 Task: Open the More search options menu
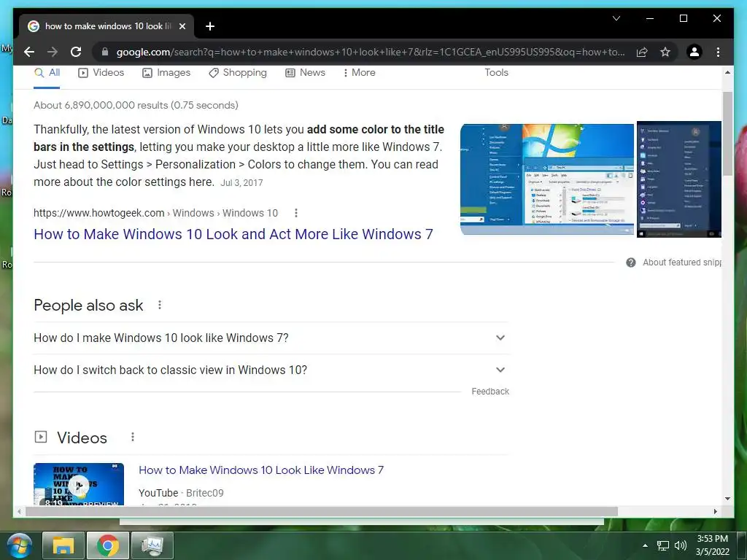359,73
